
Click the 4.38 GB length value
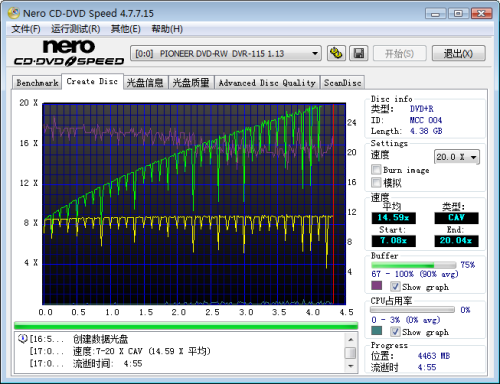point(426,131)
